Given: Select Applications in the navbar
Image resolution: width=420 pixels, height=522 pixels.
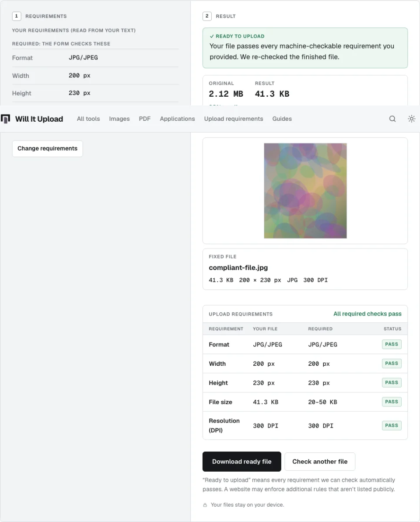Looking at the screenshot, I should click(x=177, y=119).
